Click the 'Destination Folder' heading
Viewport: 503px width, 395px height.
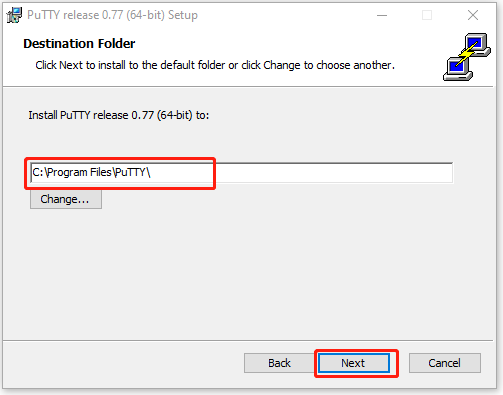79,44
